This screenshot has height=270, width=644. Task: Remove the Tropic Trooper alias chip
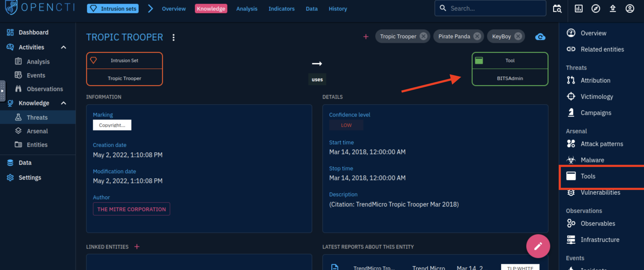click(x=423, y=36)
